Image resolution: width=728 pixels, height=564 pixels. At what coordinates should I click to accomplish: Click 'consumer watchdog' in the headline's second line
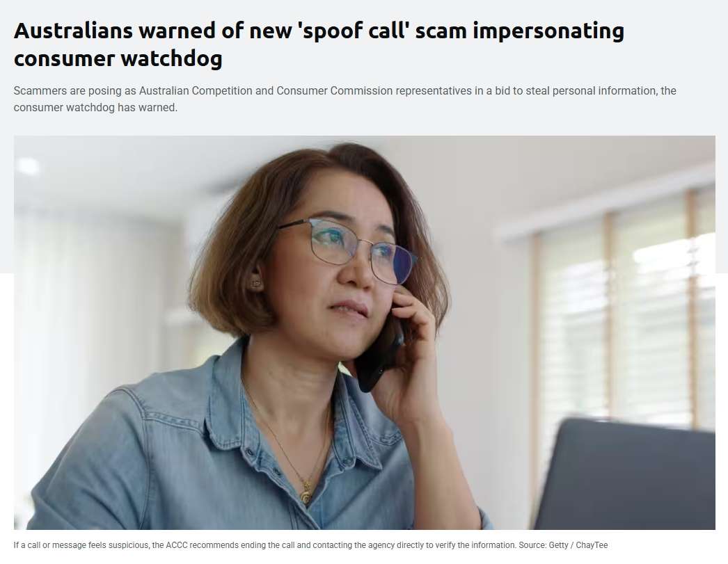[x=118, y=58]
